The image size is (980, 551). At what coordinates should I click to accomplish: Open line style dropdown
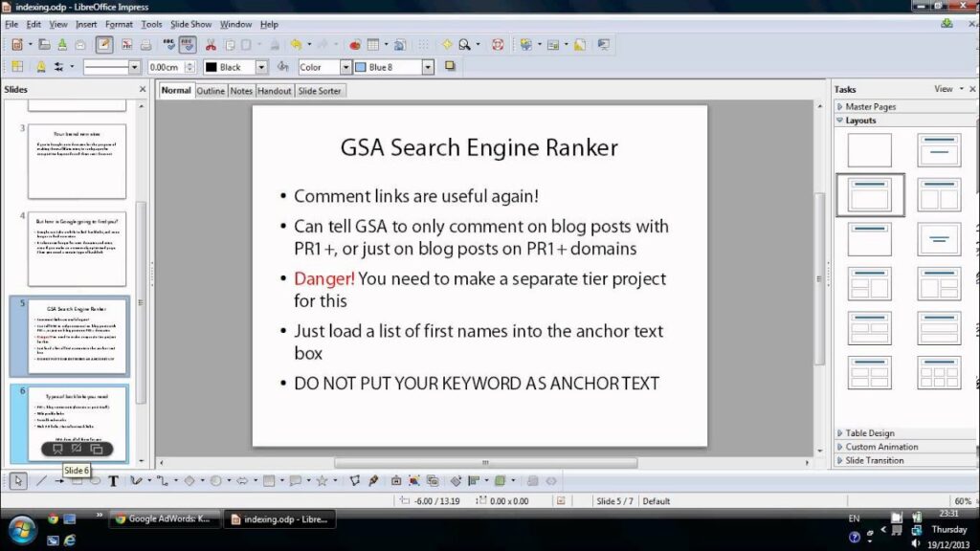[x=134, y=67]
